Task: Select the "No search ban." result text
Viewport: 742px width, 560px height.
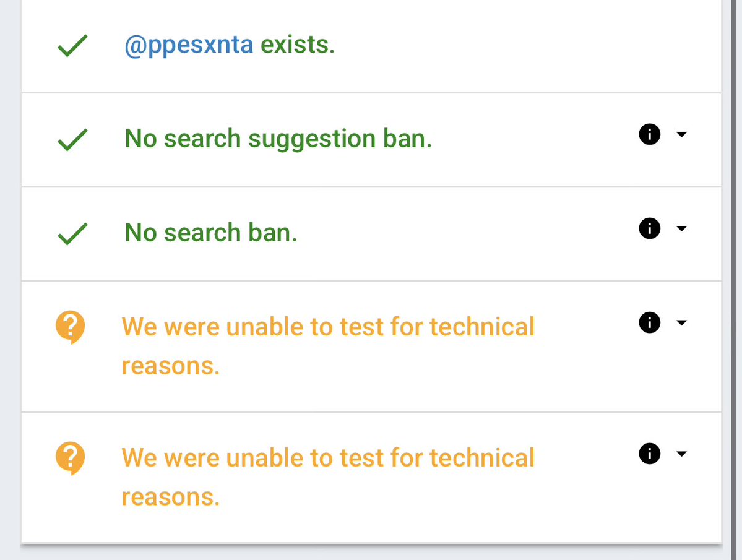Action: [x=211, y=233]
